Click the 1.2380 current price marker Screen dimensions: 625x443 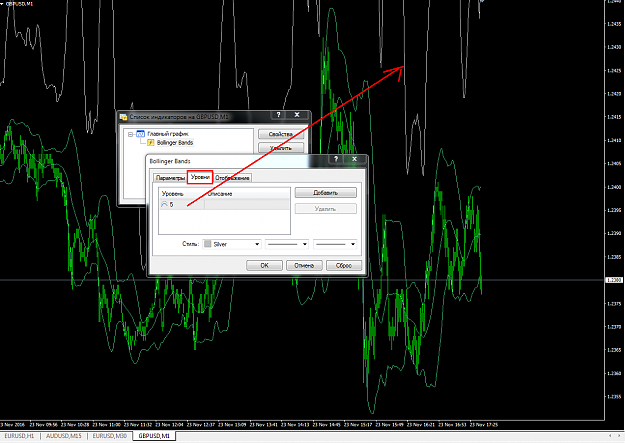(614, 280)
